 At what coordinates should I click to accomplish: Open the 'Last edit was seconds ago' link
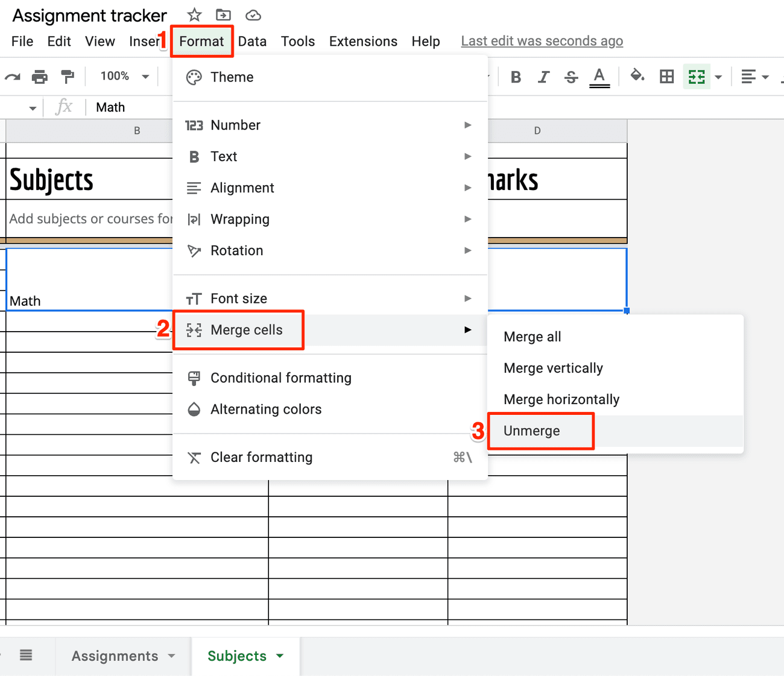click(x=542, y=41)
